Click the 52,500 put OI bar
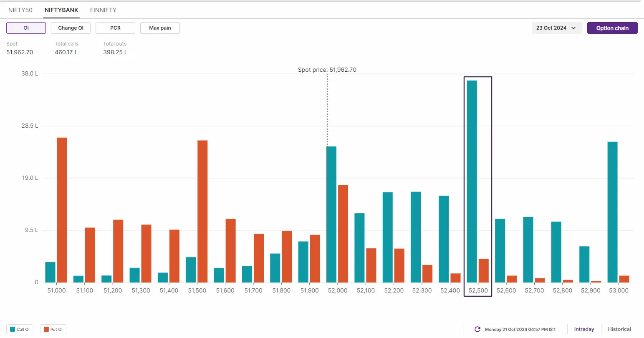The width and height of the screenshot is (644, 338). [484, 271]
